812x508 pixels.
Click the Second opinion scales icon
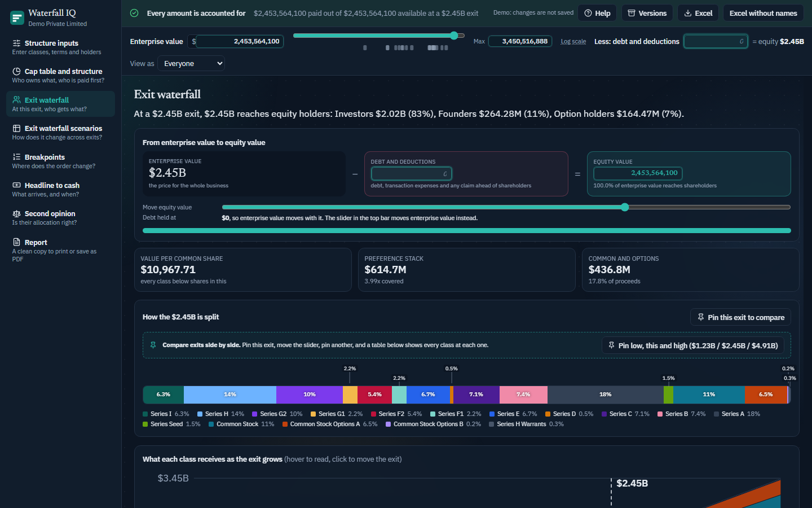point(16,213)
